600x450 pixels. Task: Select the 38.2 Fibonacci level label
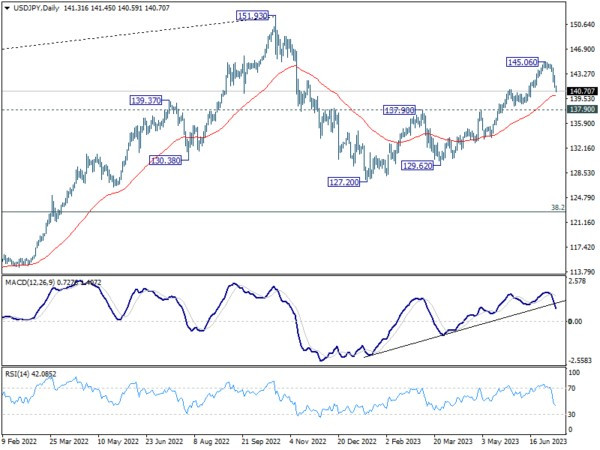(558, 207)
